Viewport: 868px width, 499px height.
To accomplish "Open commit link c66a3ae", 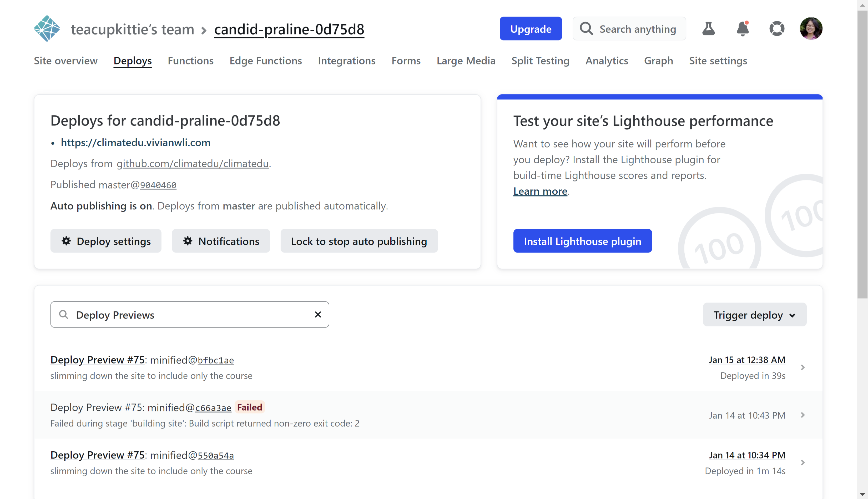I will (x=214, y=408).
